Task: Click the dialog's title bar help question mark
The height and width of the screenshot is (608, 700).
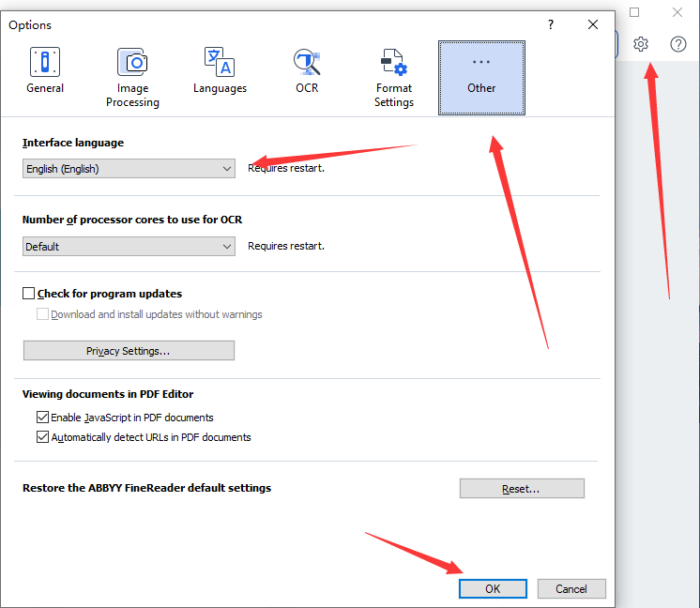Action: point(551,24)
